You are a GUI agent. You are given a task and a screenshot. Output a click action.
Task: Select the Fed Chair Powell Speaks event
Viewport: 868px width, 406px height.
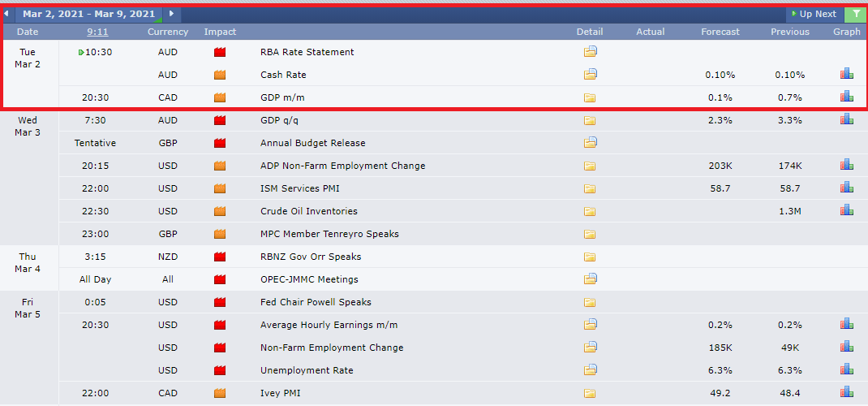point(316,302)
